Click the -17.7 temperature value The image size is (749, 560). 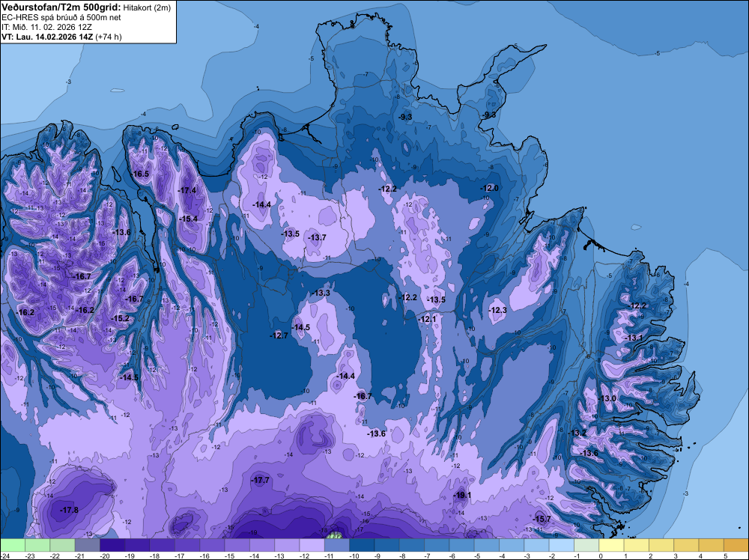coord(261,481)
